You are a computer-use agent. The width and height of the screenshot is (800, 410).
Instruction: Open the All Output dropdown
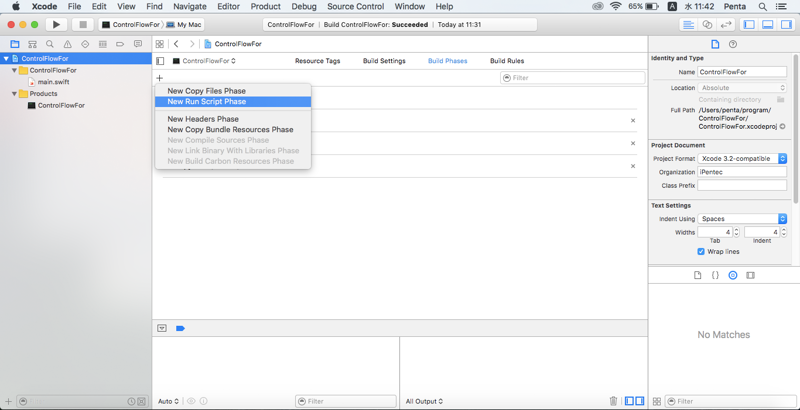[x=424, y=401]
